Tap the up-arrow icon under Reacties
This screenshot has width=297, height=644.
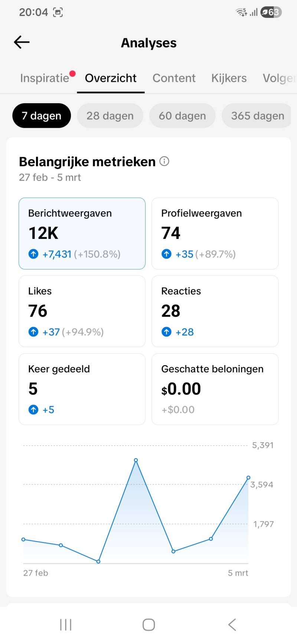(x=166, y=332)
